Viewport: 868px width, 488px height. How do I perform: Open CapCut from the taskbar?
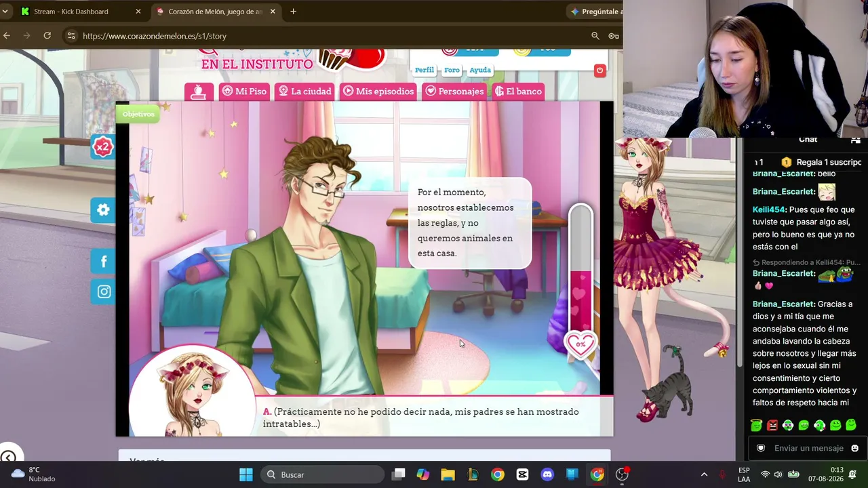(522, 474)
